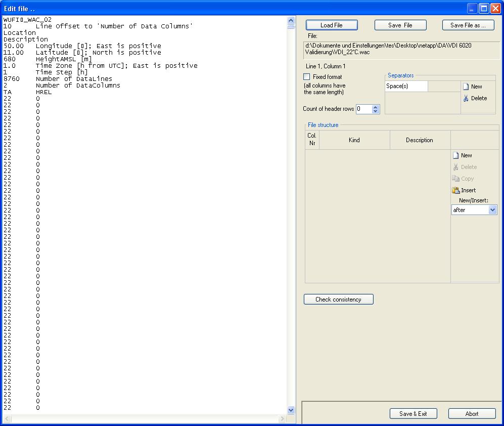Click the Description column header
Image resolution: width=504 pixels, height=426 pixels.
420,140
